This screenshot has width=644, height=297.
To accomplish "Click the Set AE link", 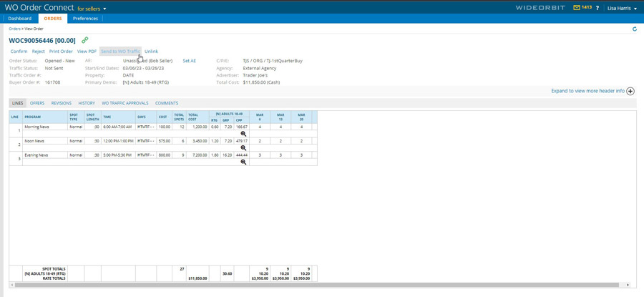I will tap(189, 61).
